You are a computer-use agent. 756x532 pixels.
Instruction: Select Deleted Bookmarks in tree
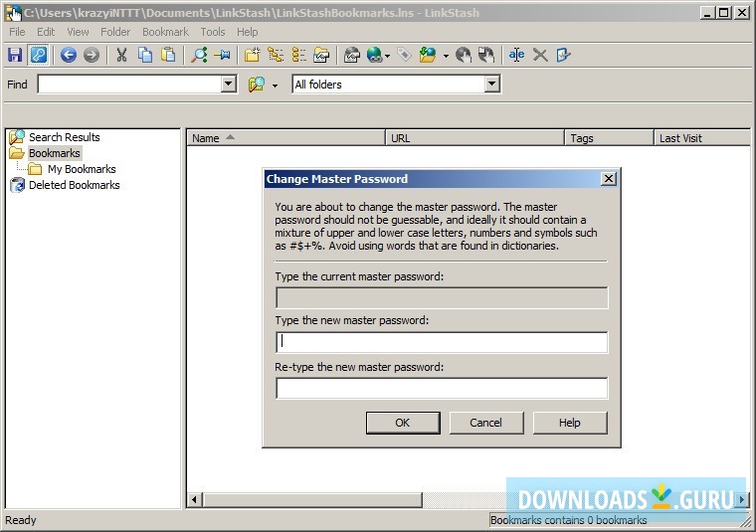[75, 185]
